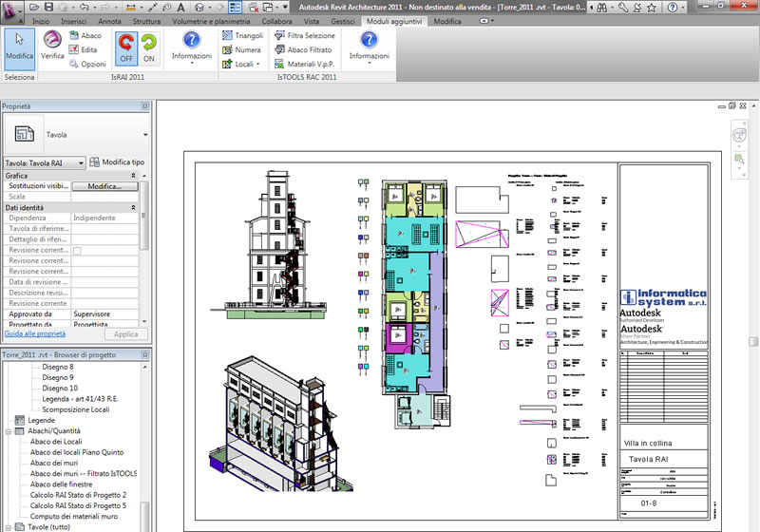Image resolution: width=760 pixels, height=532 pixels.
Task: Collapse the Abachi/Quantità tree node
Action: pos(8,430)
